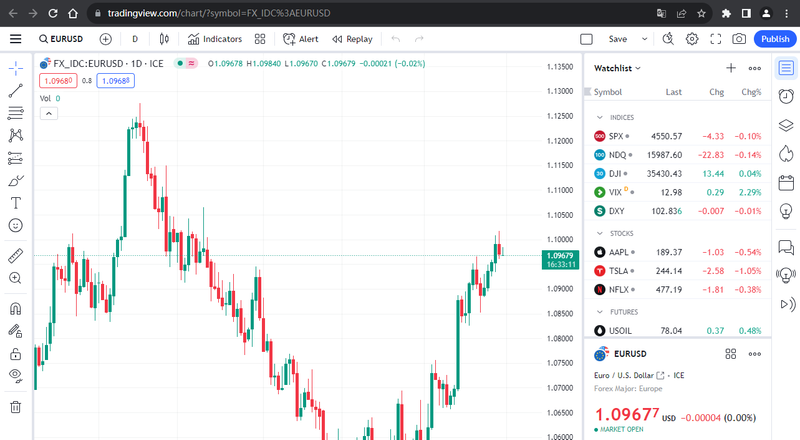Collapse the INDICES section
Image resolution: width=800 pixels, height=440 pixels.
pos(600,117)
